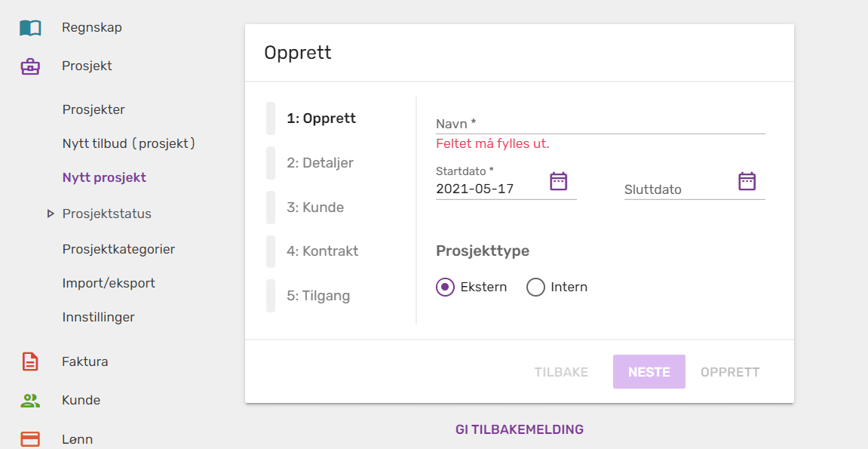Click the Prosjekt briefcase icon
The width and height of the screenshot is (868, 449).
(x=30, y=66)
